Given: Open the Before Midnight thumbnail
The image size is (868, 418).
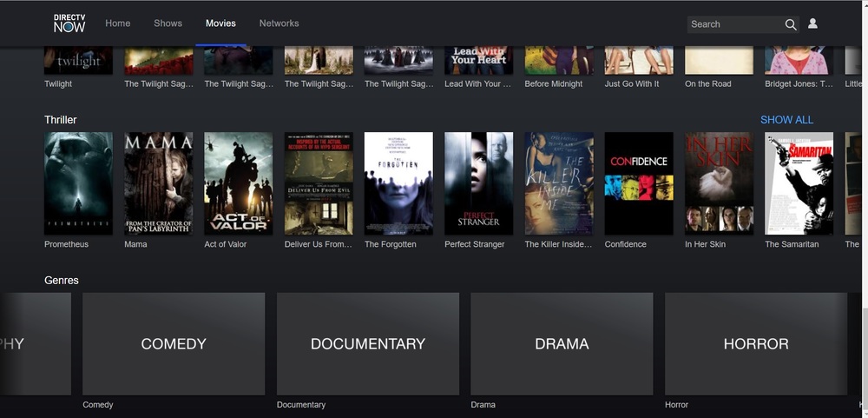Looking at the screenshot, I should [559, 60].
